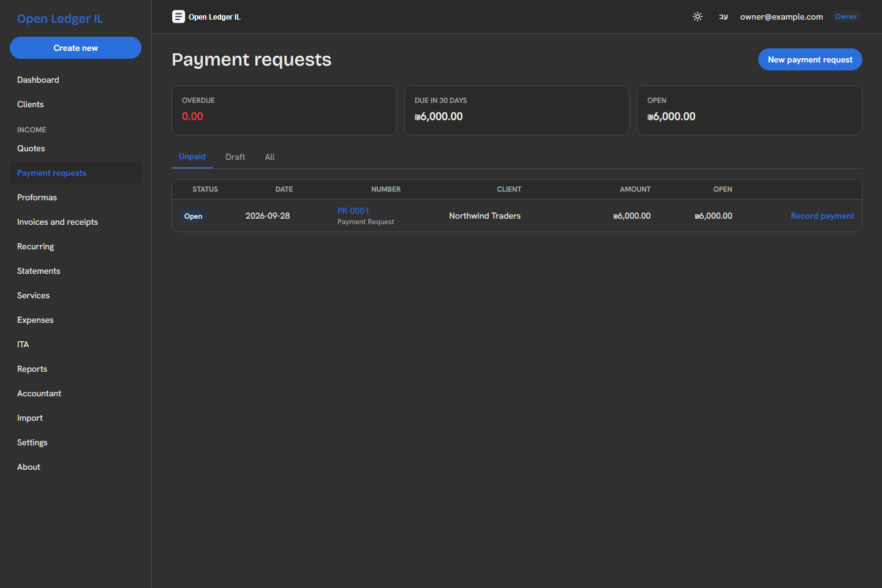Open the Quotes section
The width and height of the screenshot is (882, 588).
pyautogui.click(x=75, y=148)
